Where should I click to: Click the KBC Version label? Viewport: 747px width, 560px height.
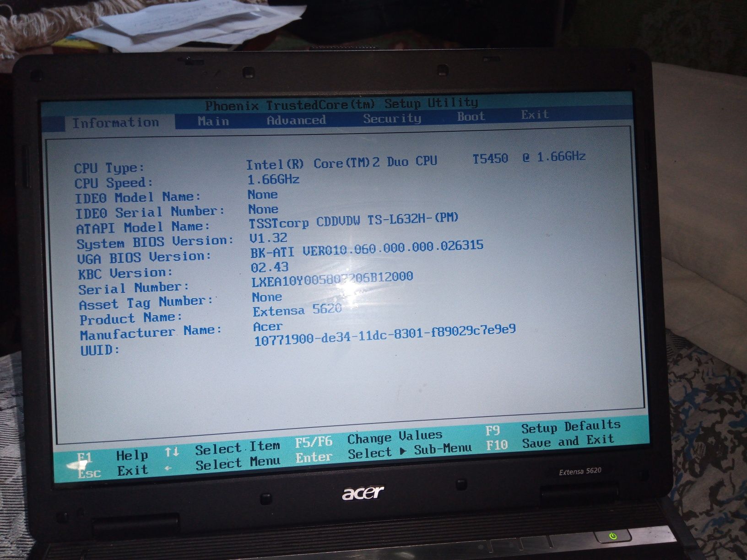[x=125, y=274]
